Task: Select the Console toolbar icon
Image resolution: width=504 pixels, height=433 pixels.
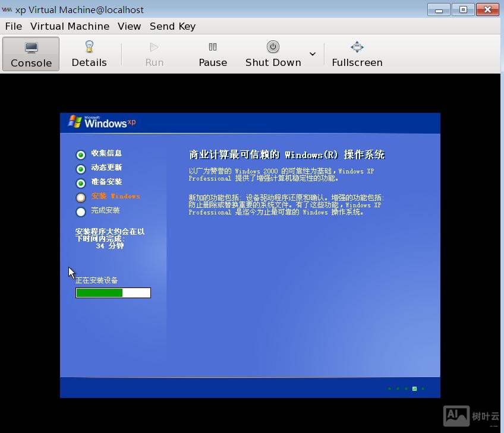Action: pos(30,48)
